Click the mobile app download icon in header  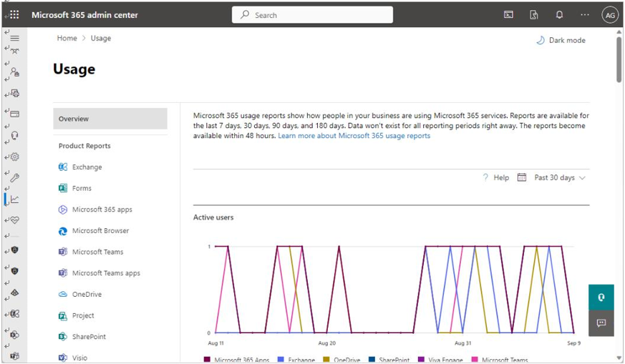pos(534,15)
